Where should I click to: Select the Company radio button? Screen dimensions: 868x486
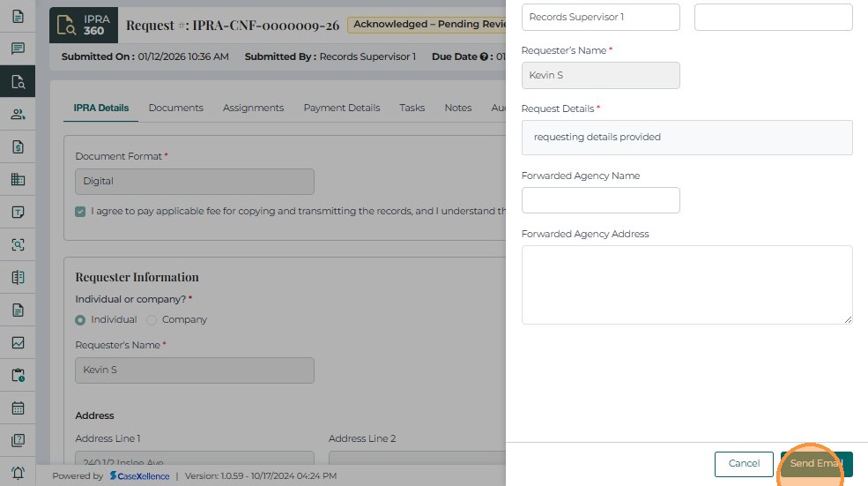pyautogui.click(x=151, y=320)
